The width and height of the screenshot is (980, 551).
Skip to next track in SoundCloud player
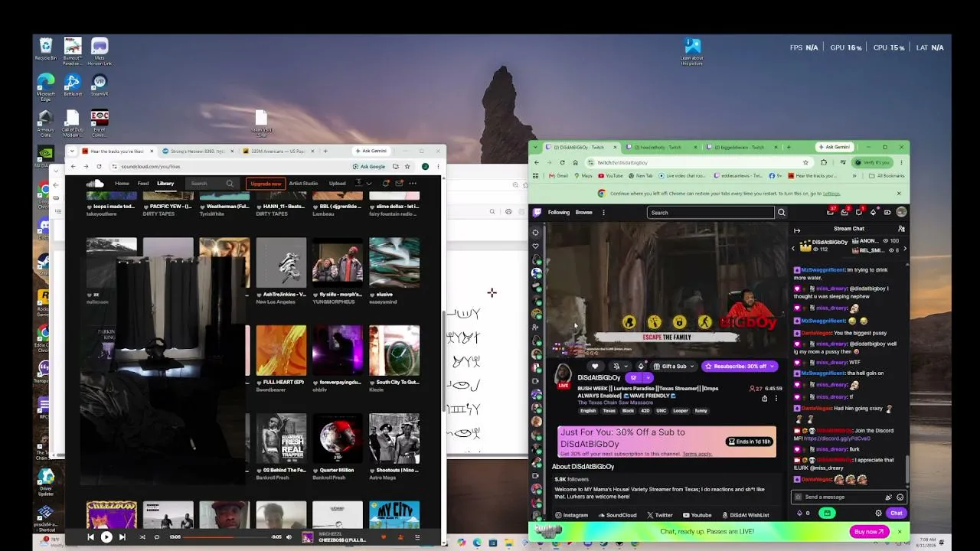(122, 537)
